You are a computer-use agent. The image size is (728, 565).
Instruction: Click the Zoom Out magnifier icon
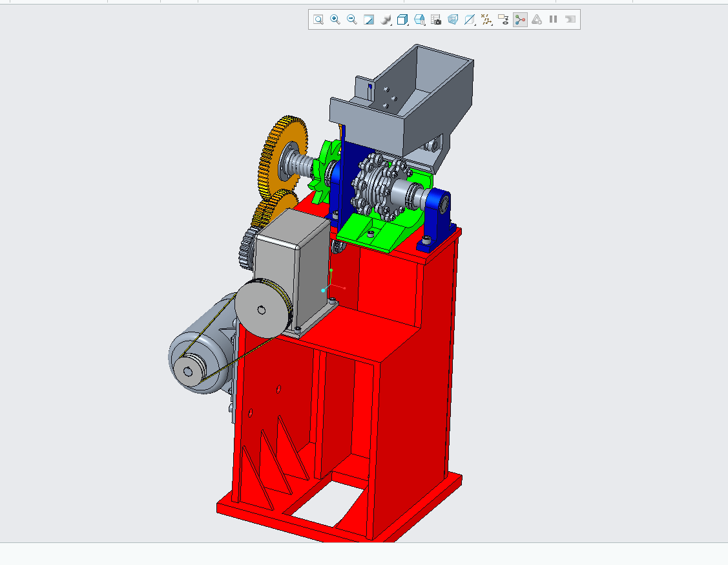click(352, 19)
